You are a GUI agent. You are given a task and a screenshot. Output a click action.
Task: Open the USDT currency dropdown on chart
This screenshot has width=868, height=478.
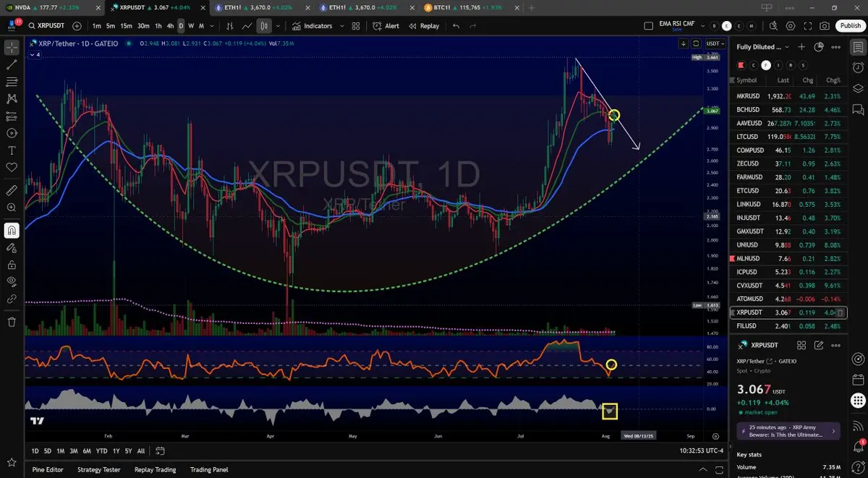(x=715, y=43)
